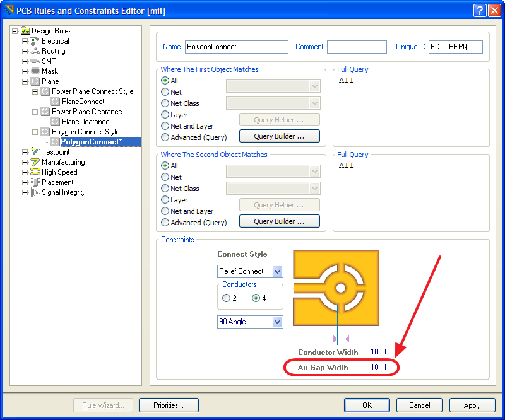505x420 pixels.
Task: Select Layer for the second object
Action: 165,200
